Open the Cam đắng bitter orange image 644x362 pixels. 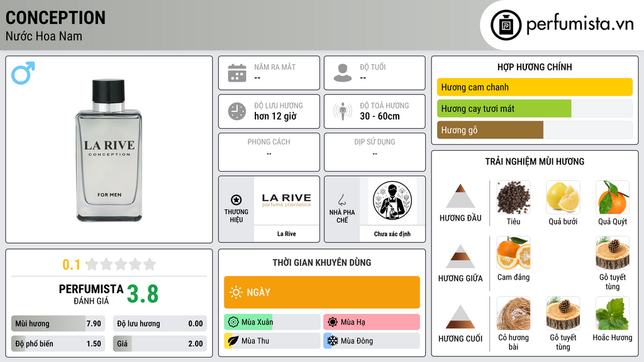(513, 253)
